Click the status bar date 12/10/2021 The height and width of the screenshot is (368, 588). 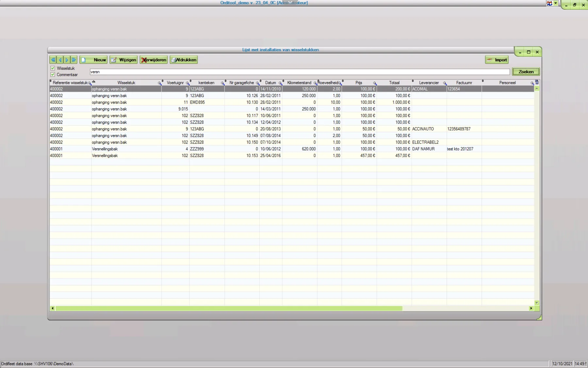coord(562,364)
